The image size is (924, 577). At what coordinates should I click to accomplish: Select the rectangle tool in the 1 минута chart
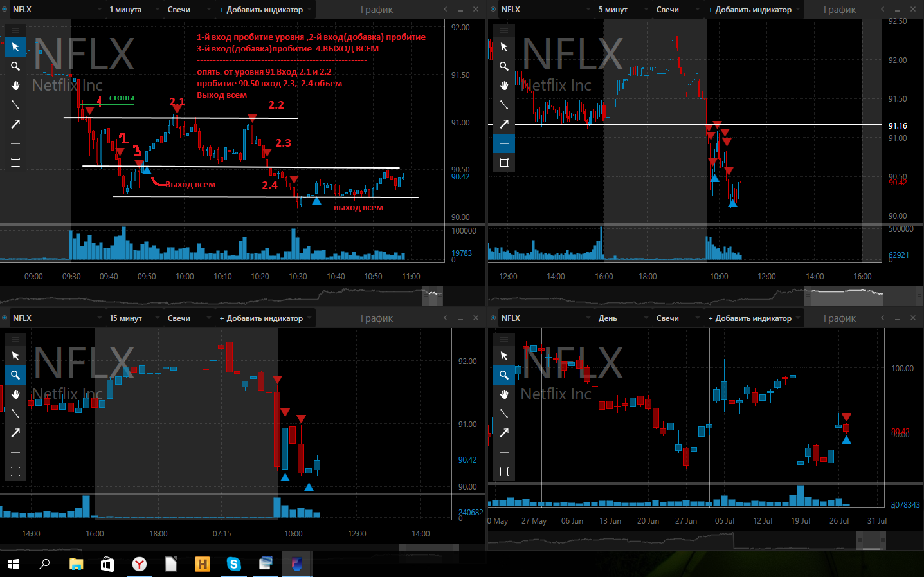click(15, 163)
